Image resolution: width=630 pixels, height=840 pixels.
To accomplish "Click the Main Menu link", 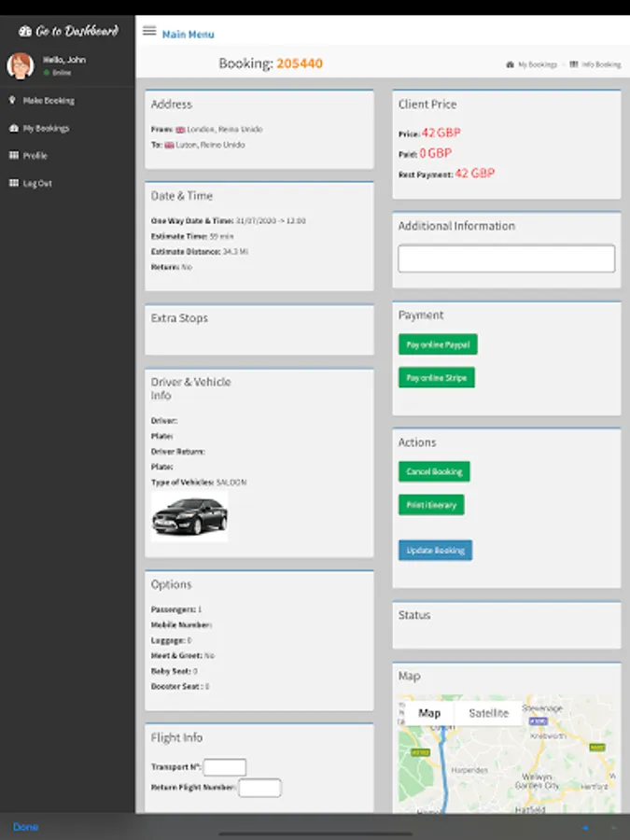I will pos(188,35).
